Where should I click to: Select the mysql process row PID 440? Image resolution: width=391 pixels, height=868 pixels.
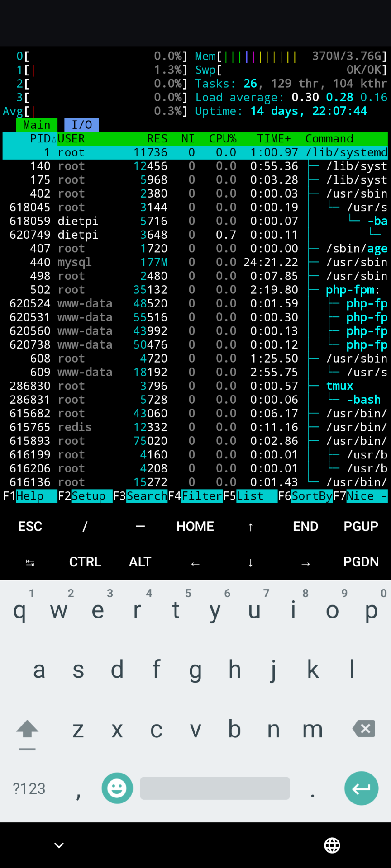click(x=195, y=262)
